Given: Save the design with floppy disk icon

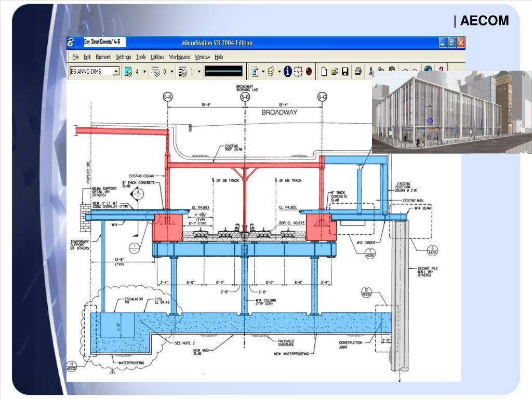Looking at the screenshot, I should tap(345, 72).
